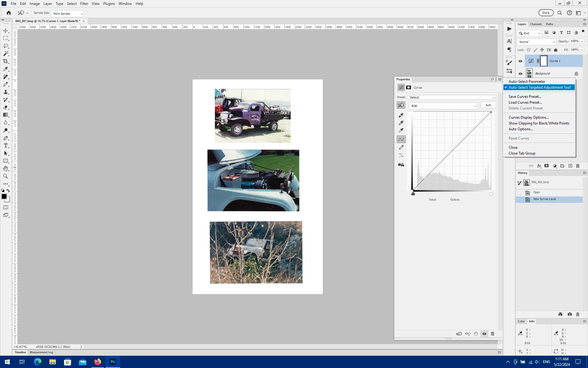Select the Horizontal Type tool
Viewport: 588px width, 368px height.
tap(6, 146)
